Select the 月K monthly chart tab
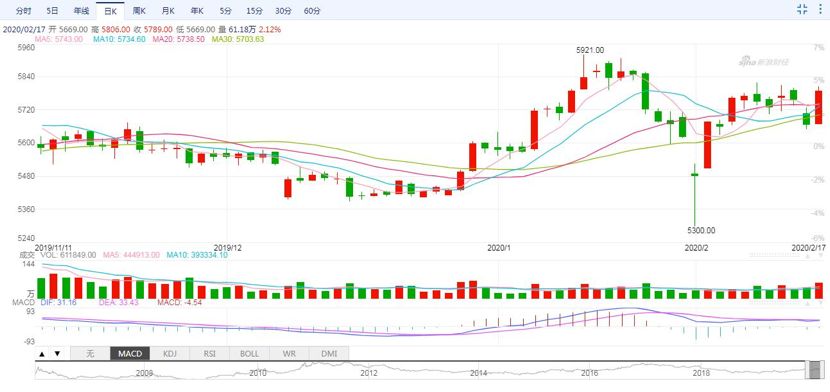Image resolution: width=830 pixels, height=392 pixels. pos(168,11)
